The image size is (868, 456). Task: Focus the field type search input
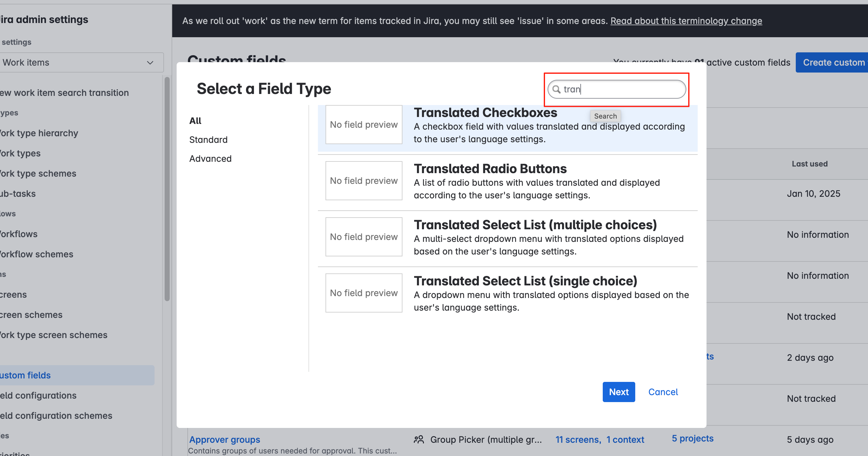pos(617,89)
